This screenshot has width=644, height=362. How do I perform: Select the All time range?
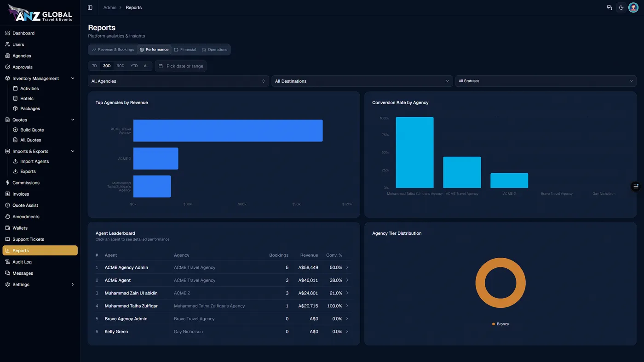click(146, 66)
